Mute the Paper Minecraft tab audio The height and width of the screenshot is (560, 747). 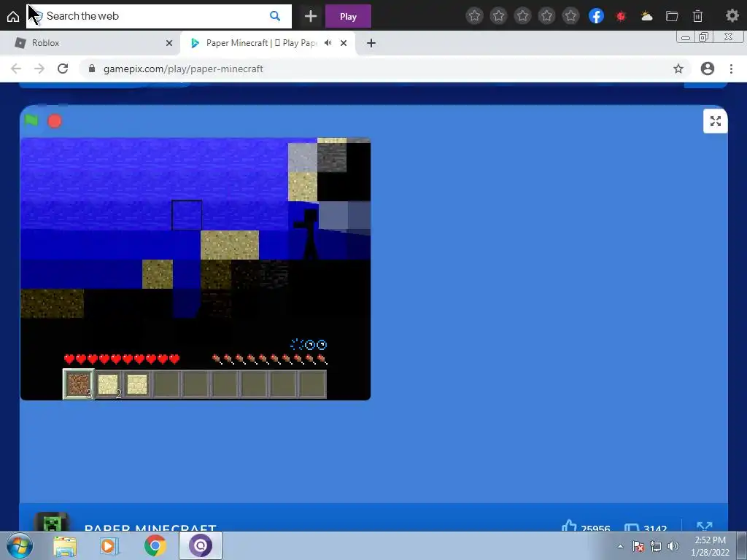(x=328, y=43)
